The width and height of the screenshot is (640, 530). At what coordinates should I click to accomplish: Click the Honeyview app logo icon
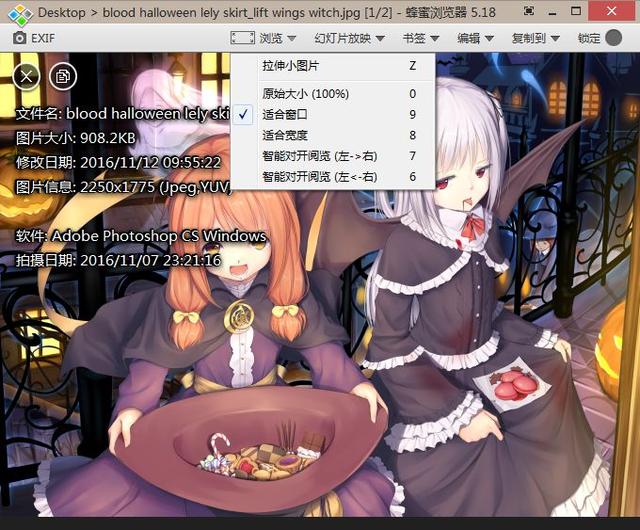[x=20, y=13]
